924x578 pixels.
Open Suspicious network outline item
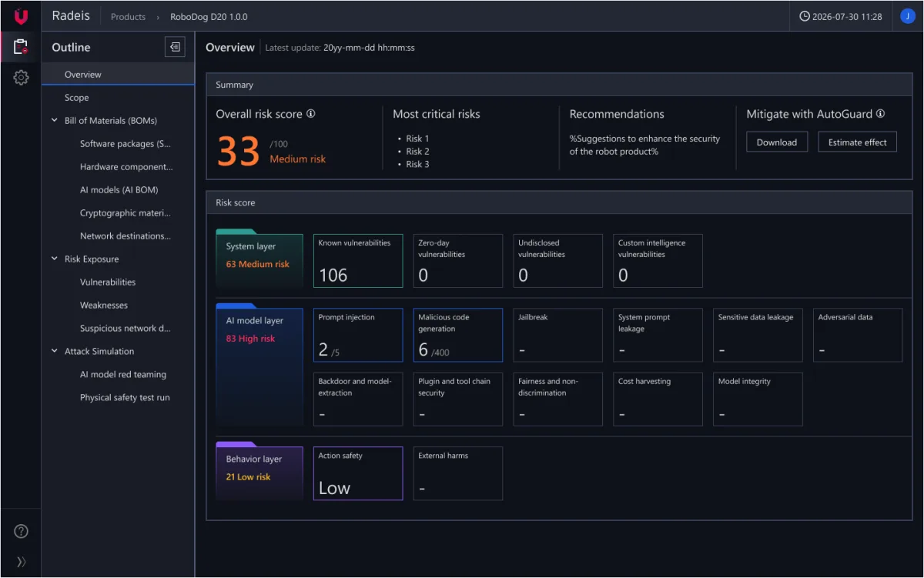(x=118, y=329)
